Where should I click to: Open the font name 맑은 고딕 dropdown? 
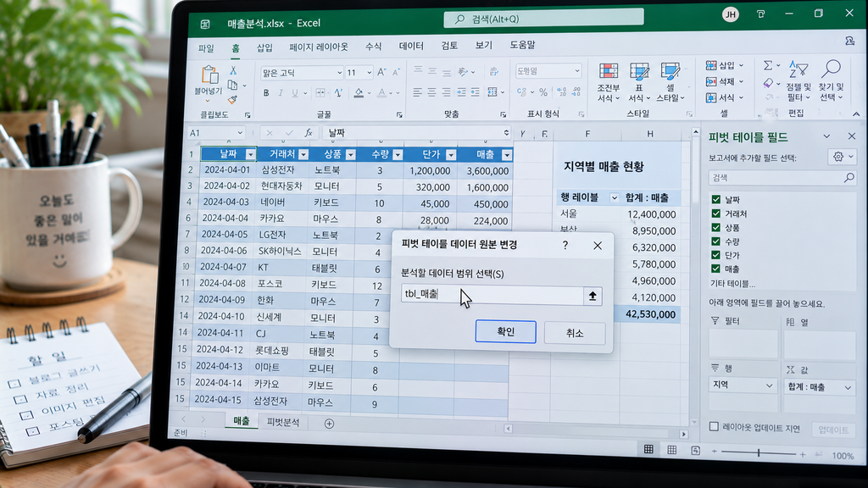(339, 73)
